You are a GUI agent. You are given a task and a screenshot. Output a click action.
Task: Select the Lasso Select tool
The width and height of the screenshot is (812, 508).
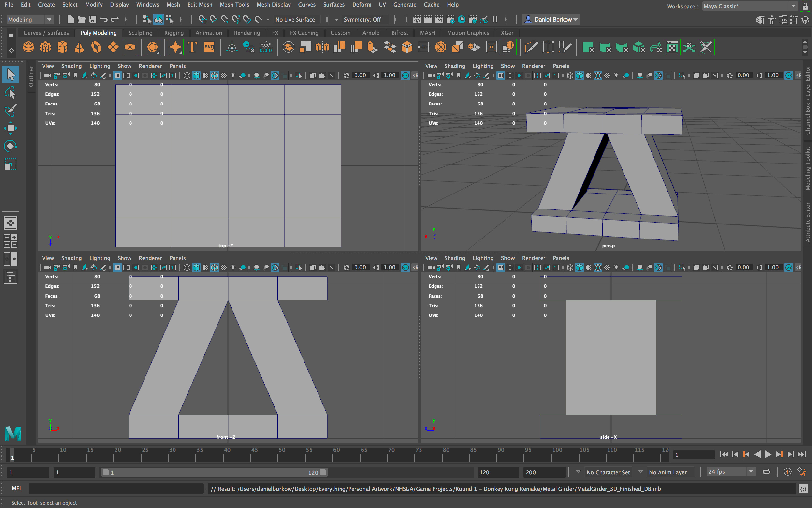coord(10,93)
